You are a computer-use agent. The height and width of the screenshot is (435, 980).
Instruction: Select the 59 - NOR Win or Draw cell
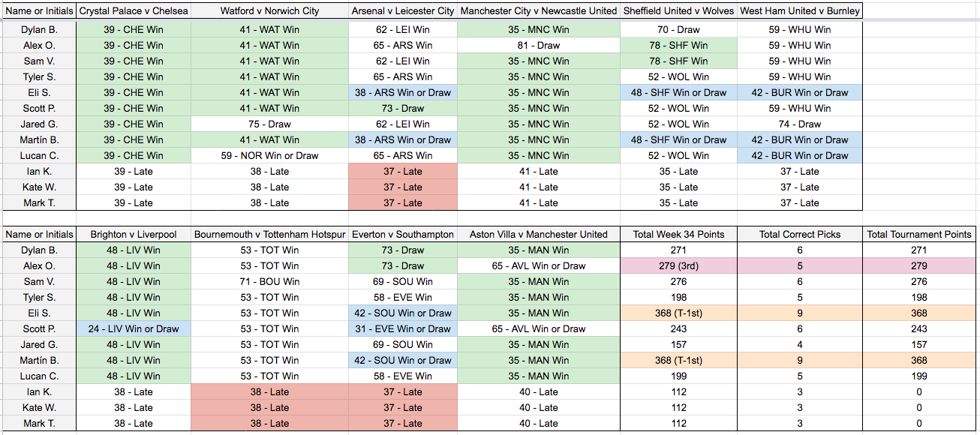pos(269,156)
